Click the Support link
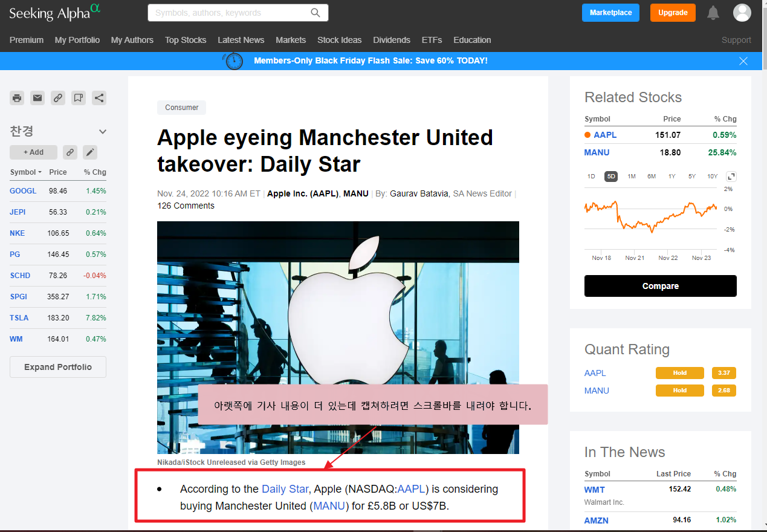This screenshot has height=532, width=767. pyautogui.click(x=736, y=40)
